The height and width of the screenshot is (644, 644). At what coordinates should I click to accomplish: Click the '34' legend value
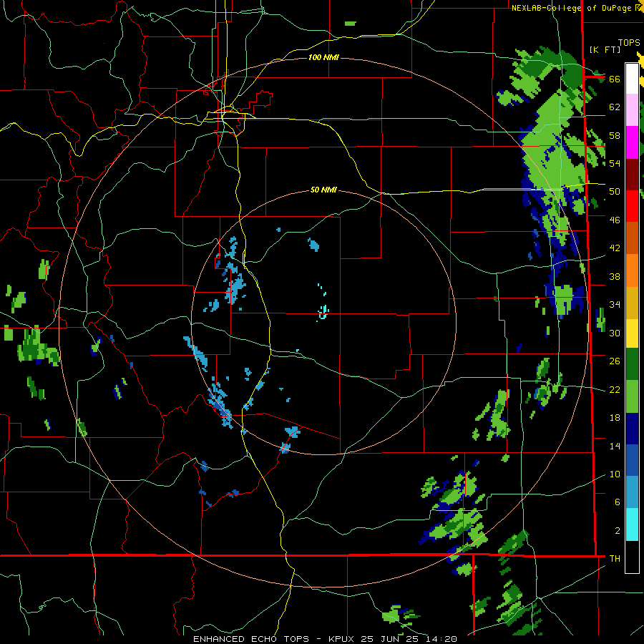(x=615, y=305)
